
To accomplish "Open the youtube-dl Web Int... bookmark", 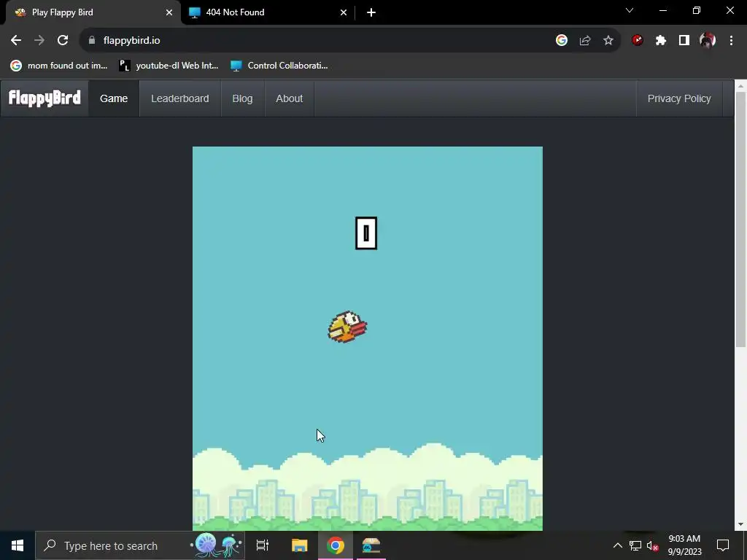I will 169,66.
